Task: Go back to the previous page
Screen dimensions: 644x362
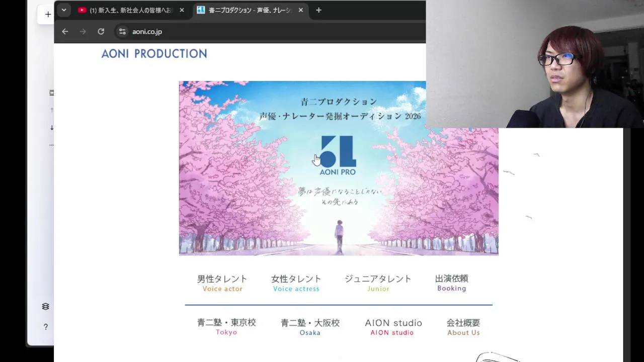Action: pos(65,32)
